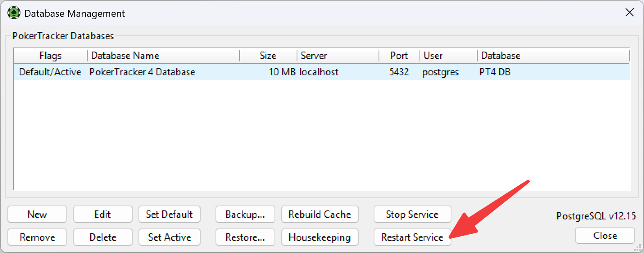Image resolution: width=644 pixels, height=253 pixels.
Task: Select the PokerTracker 4 Database row name
Action: [142, 72]
